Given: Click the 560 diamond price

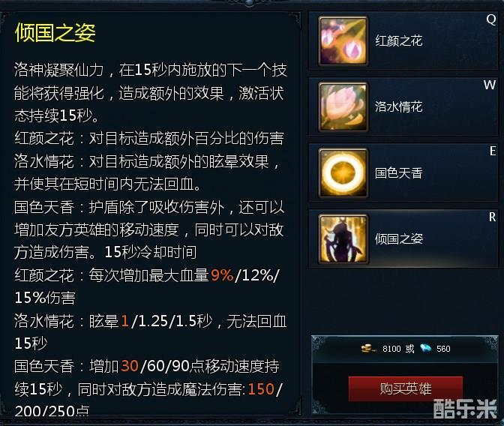Looking at the screenshot, I should tap(443, 349).
